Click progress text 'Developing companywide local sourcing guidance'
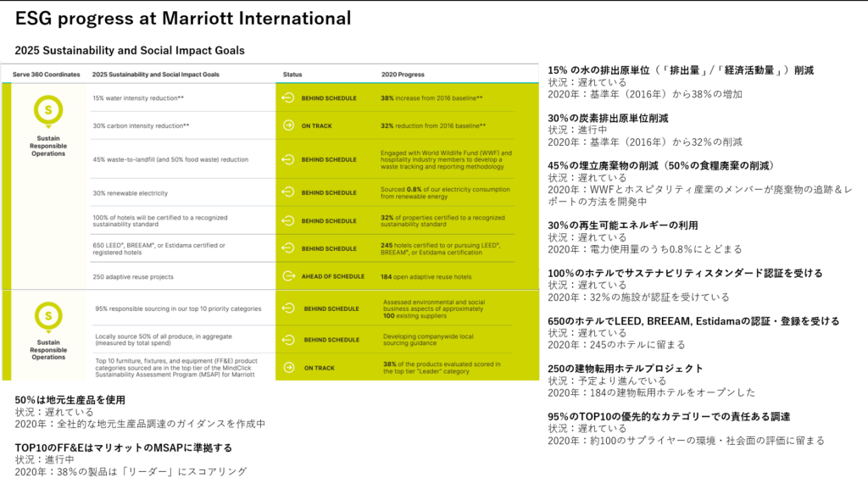The height and width of the screenshot is (489, 868). (428, 340)
